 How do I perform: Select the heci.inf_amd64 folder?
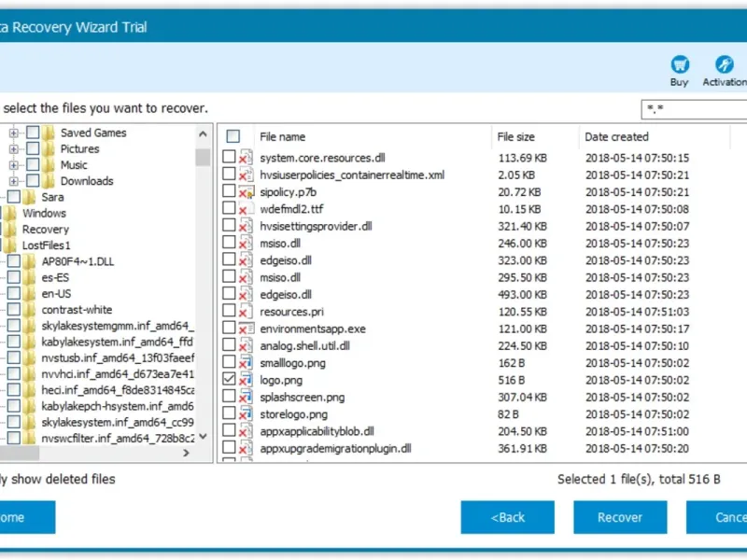118,390
